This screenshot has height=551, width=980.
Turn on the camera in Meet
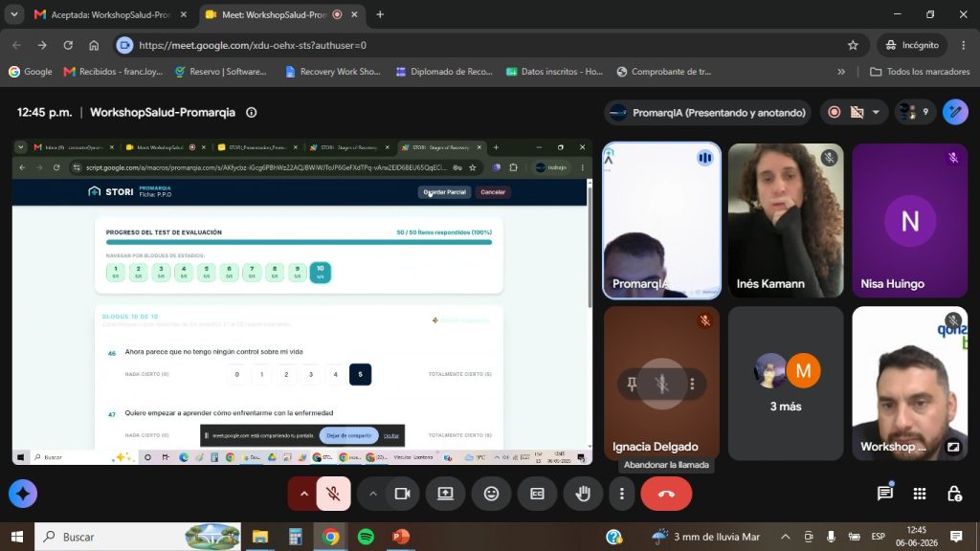tap(402, 494)
